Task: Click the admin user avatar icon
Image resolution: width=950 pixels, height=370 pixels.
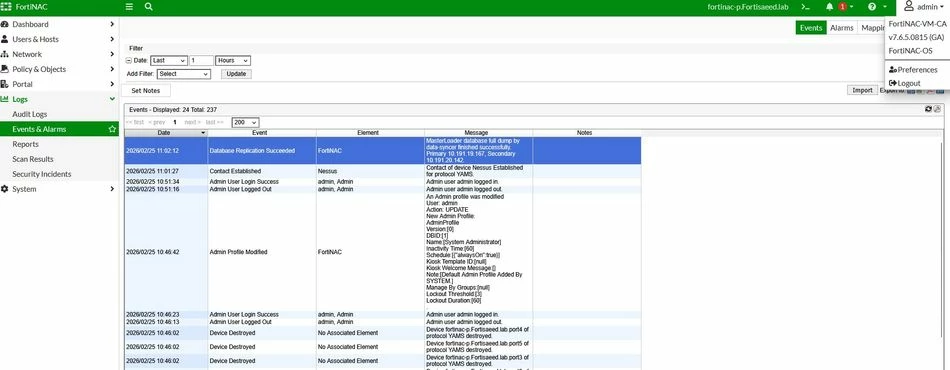Action: 908,6
